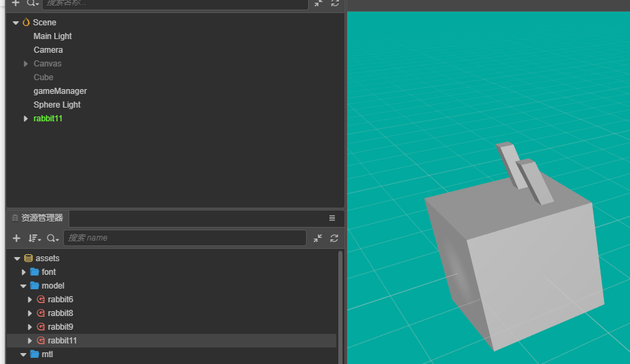Image resolution: width=630 pixels, height=364 pixels.
Task: Click the asset panel tab lock icon
Action: coord(15,218)
